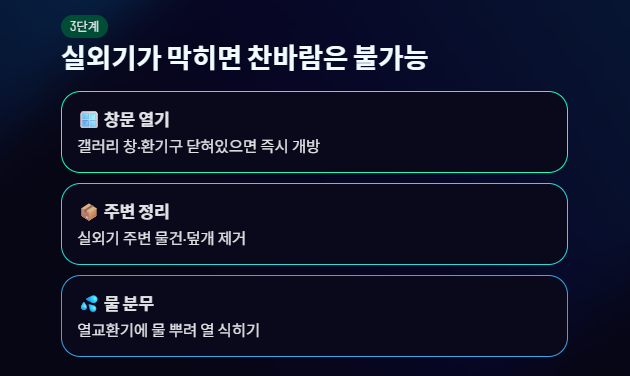Select the text 실외기 주변 물건·덮개 제거
The width and height of the screenshot is (630, 376).
click(162, 238)
